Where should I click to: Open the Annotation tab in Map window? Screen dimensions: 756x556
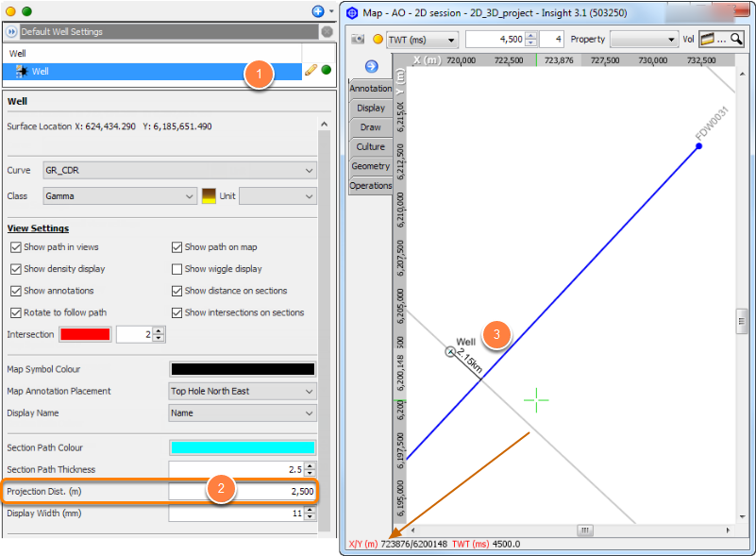point(370,89)
